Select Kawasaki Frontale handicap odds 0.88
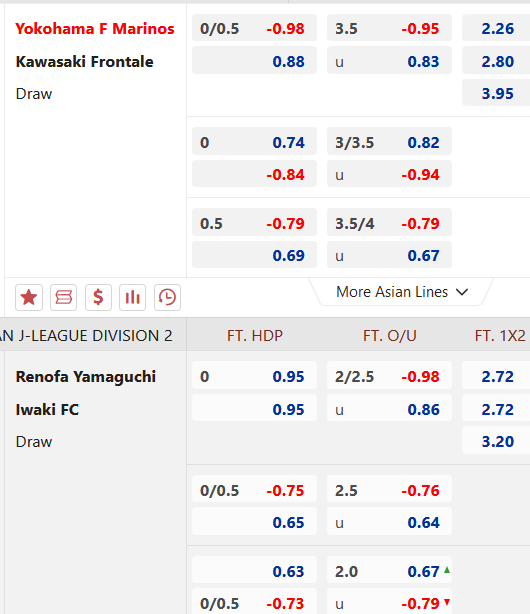The width and height of the screenshot is (530, 614). pyautogui.click(x=254, y=61)
